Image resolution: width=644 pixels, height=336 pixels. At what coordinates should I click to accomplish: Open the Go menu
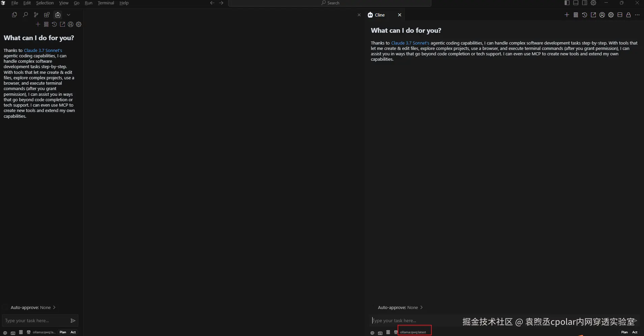coord(77,3)
